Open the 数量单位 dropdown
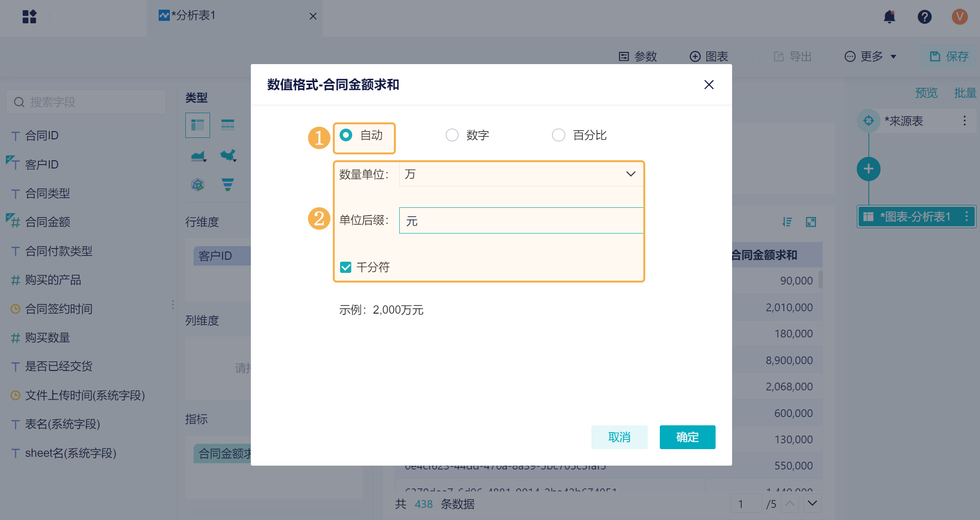 521,174
